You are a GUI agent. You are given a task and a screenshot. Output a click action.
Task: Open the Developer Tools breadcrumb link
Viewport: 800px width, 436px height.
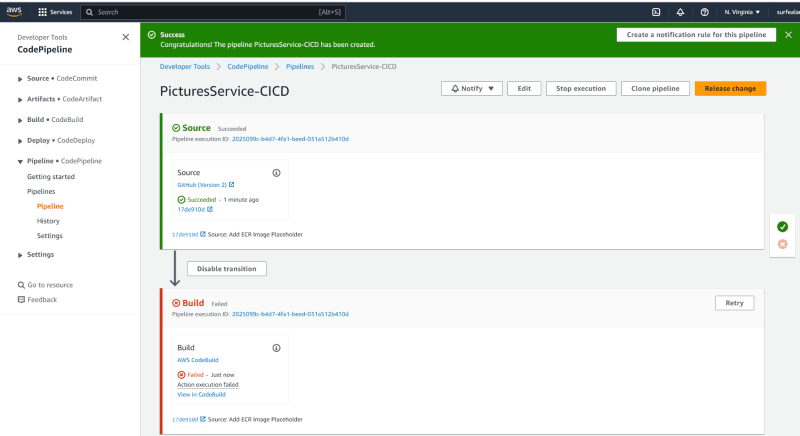tap(185, 66)
